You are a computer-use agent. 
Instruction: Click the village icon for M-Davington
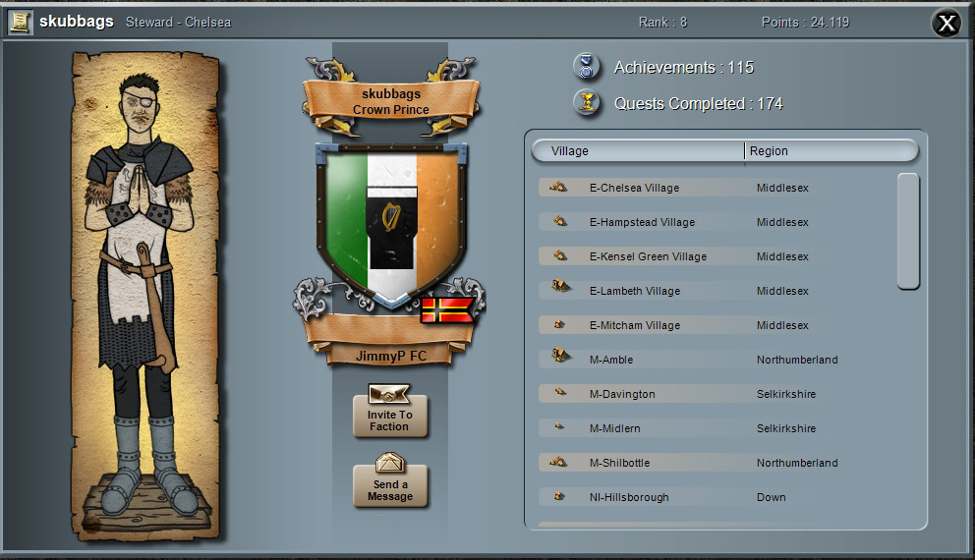click(x=560, y=392)
